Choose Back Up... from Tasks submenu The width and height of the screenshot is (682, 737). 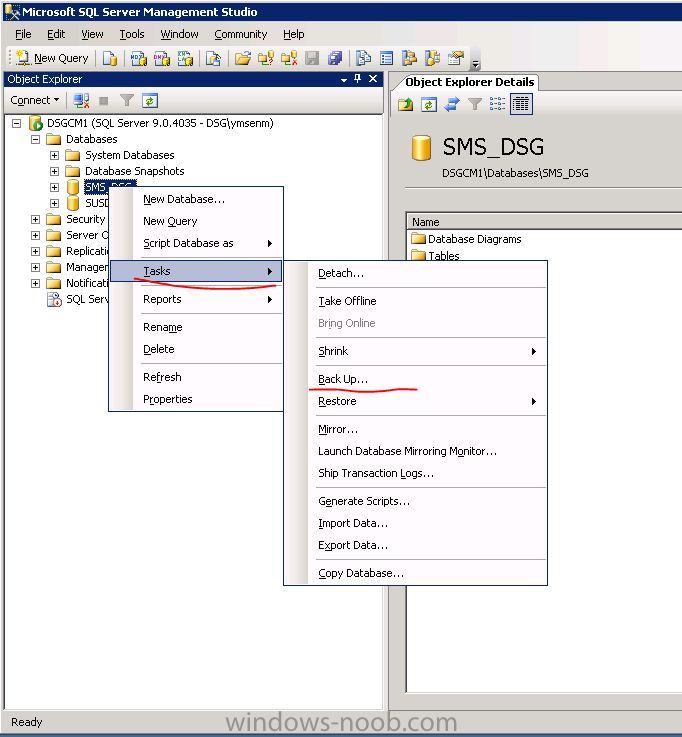pyautogui.click(x=415, y=379)
